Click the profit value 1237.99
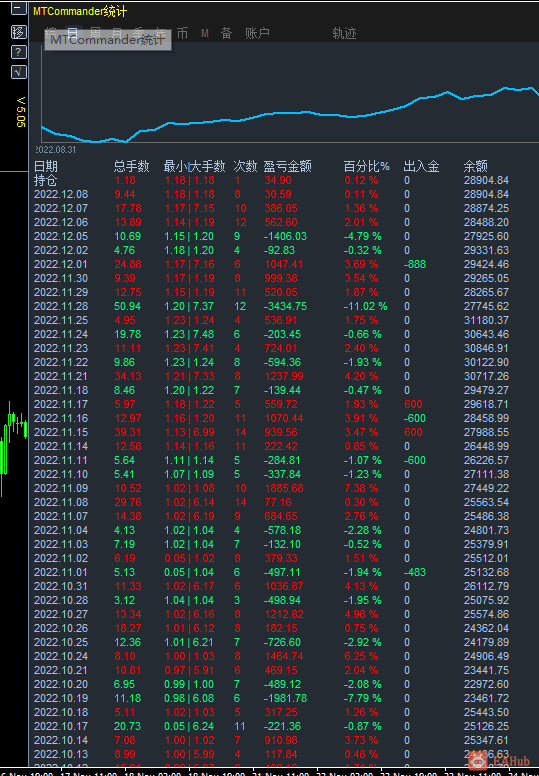Image resolution: width=539 pixels, height=776 pixels. pos(284,376)
